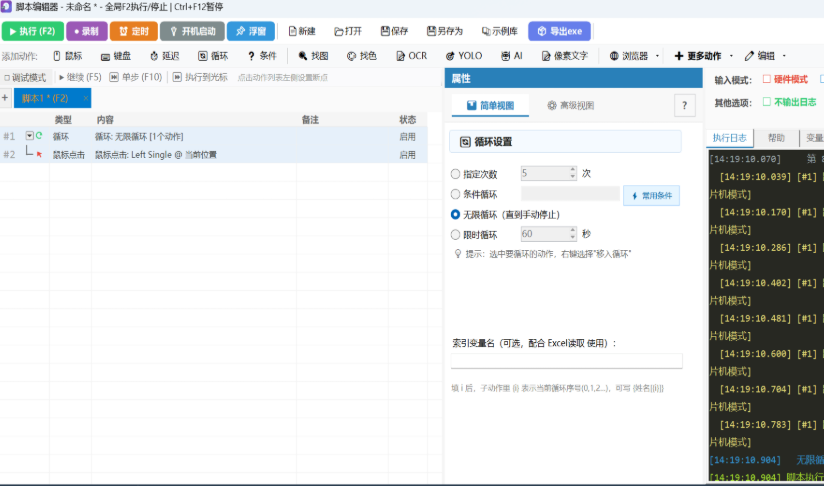The height and width of the screenshot is (486, 824).
Task: Enable the 不输出日志 checkbox
Action: (767, 101)
